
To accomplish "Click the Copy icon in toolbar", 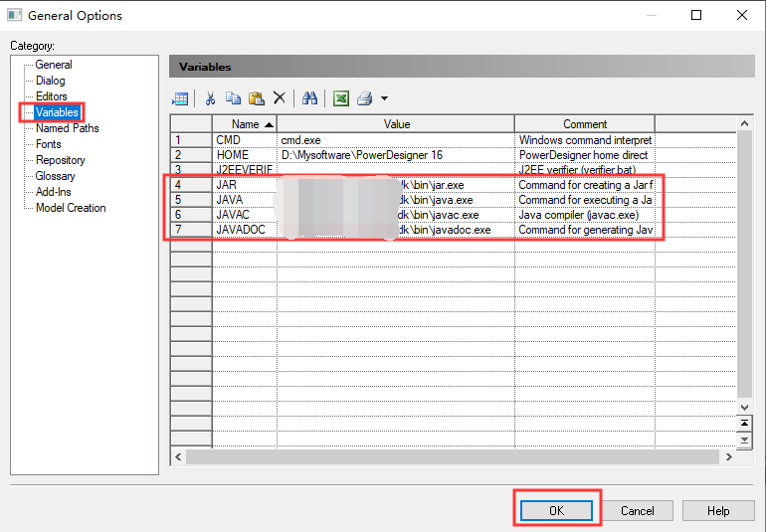I will pyautogui.click(x=233, y=98).
